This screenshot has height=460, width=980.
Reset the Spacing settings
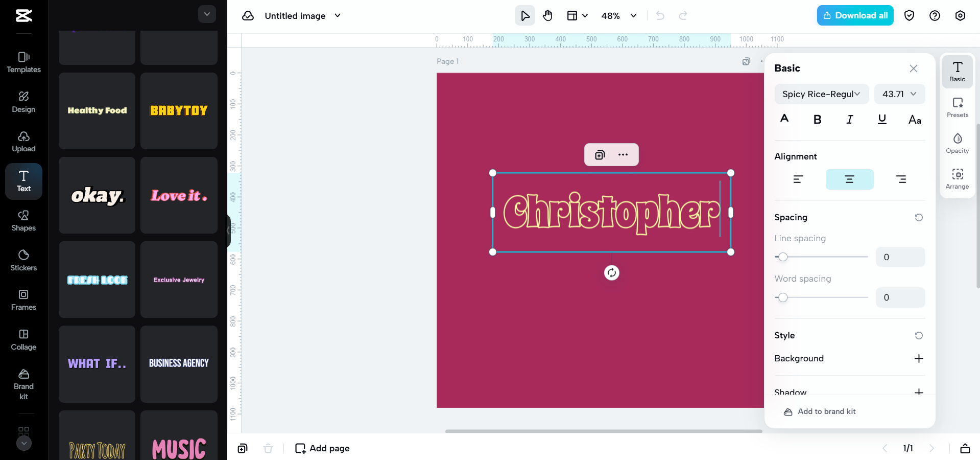(919, 218)
